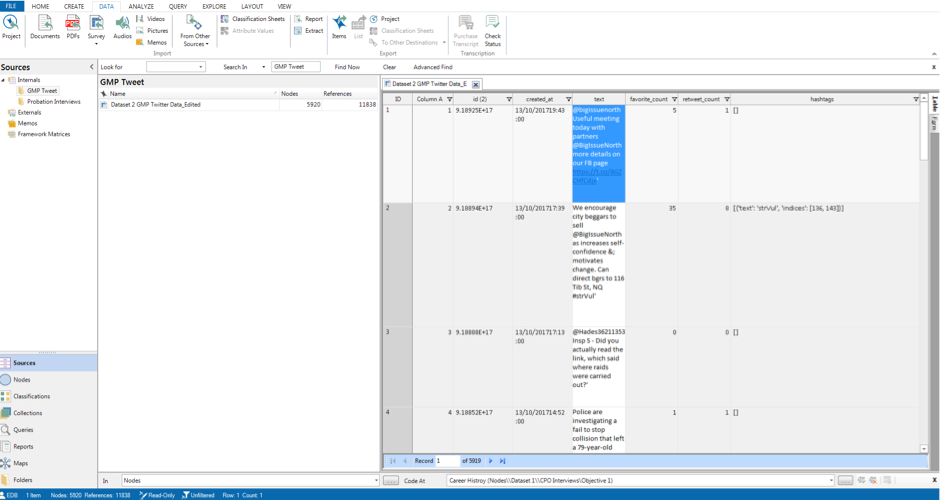
Task: Select the Externals folder in Sources tree
Action: click(29, 113)
